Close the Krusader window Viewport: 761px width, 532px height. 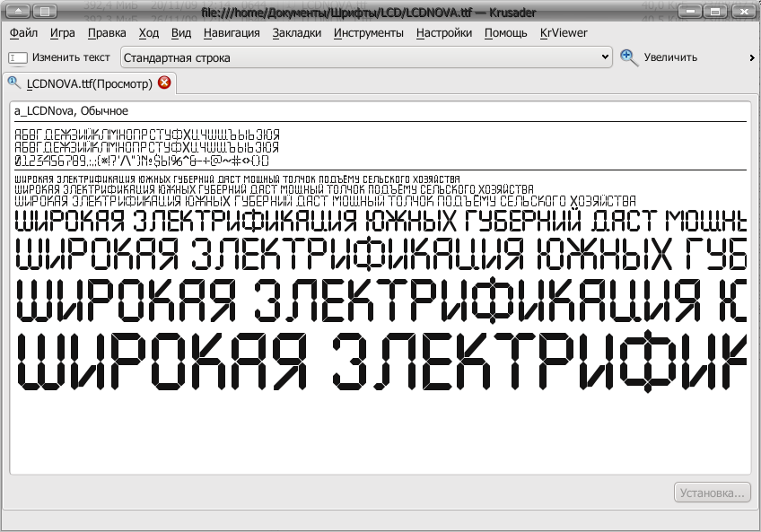pyautogui.click(x=742, y=11)
